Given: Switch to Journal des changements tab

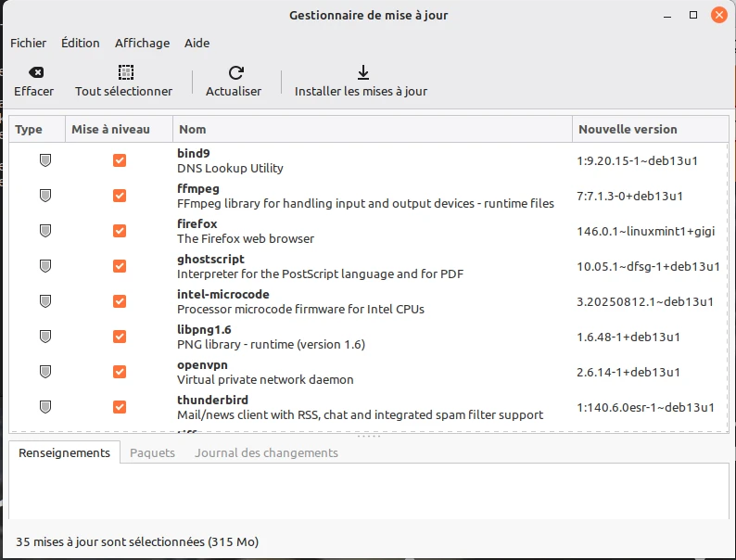Looking at the screenshot, I should coord(266,453).
